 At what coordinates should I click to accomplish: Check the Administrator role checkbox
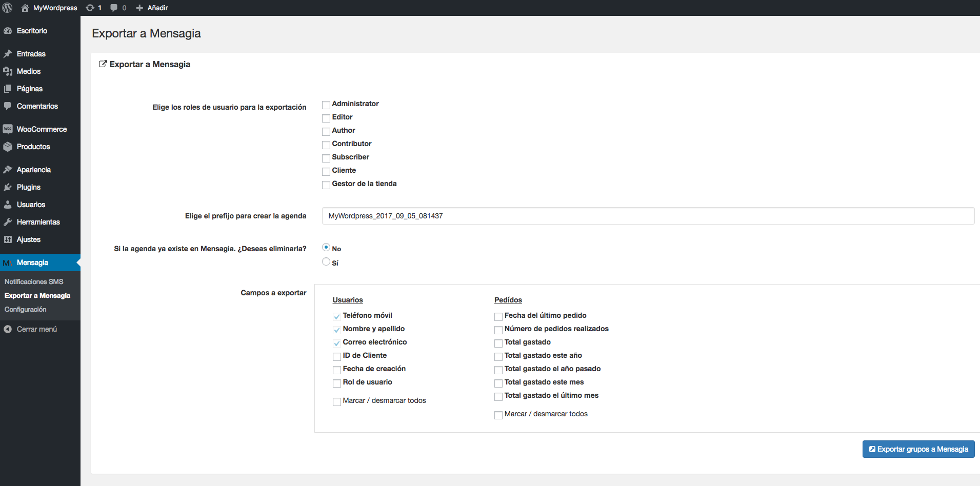tap(326, 105)
